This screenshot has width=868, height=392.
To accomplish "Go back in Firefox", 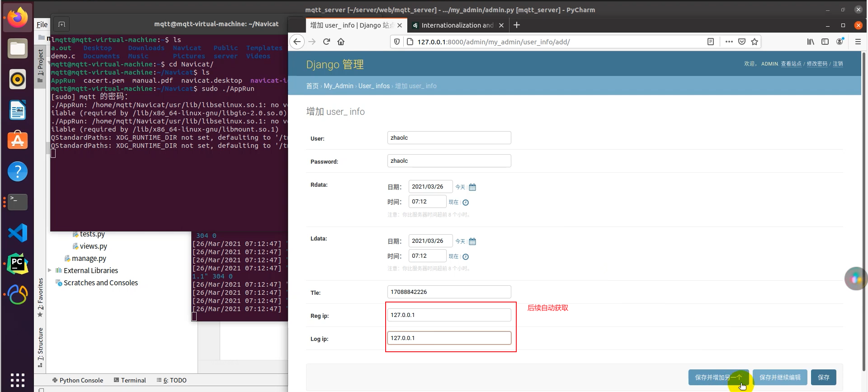I will [297, 42].
